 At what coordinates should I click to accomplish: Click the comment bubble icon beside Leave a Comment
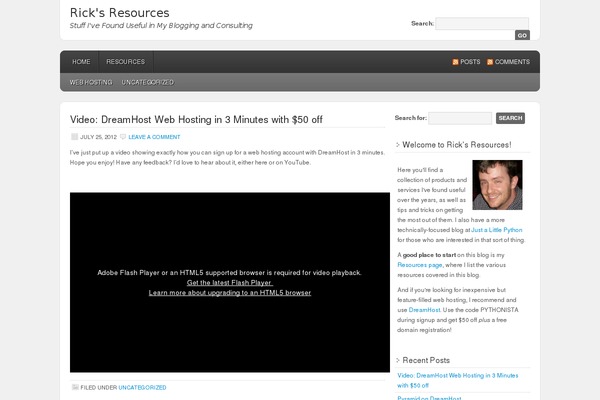click(x=123, y=137)
